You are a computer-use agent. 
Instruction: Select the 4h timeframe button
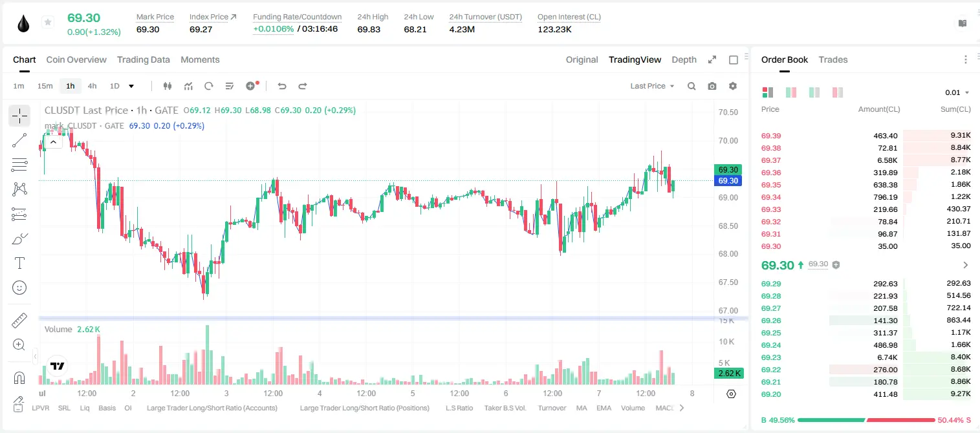(93, 86)
